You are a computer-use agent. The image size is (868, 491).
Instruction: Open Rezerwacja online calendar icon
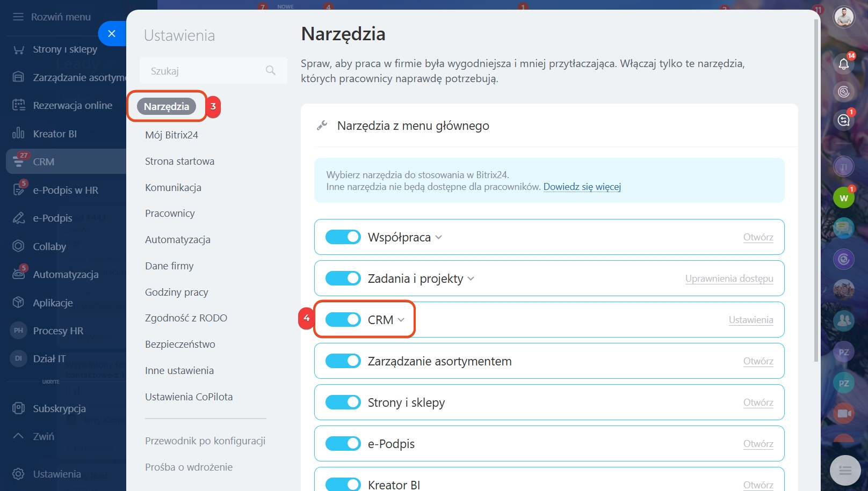(18, 105)
